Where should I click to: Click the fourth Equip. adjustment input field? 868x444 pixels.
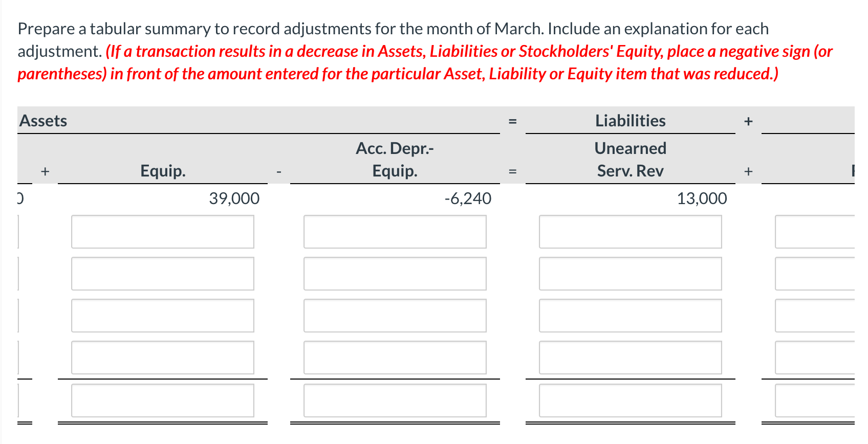point(163,358)
